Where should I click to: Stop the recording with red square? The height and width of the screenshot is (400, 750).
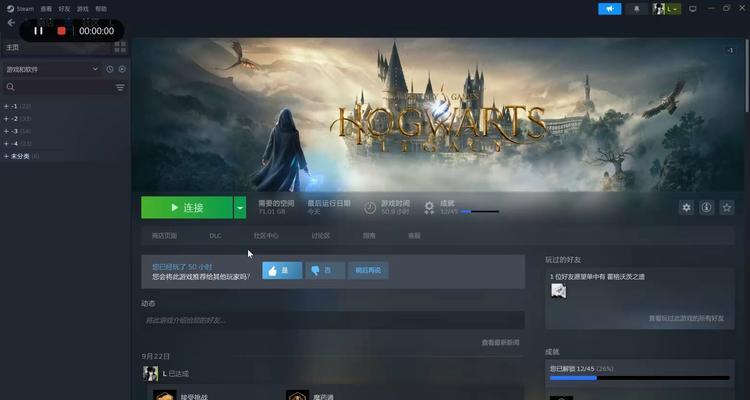(x=61, y=31)
